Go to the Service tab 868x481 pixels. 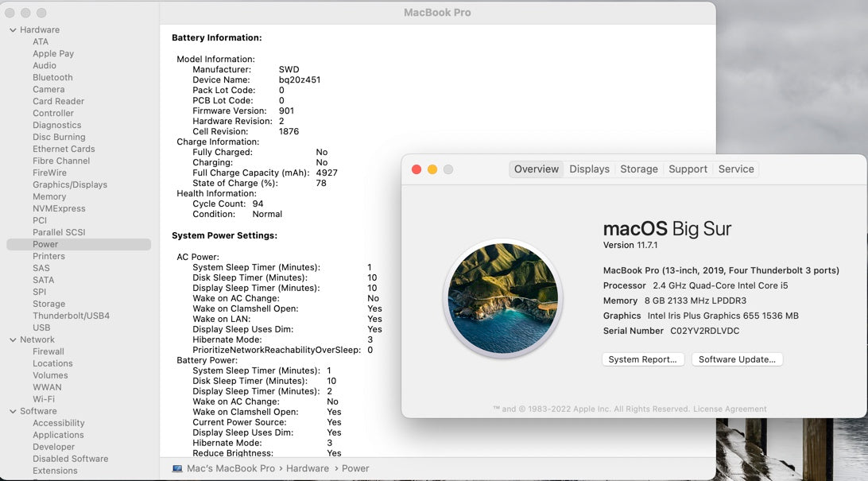click(x=736, y=169)
